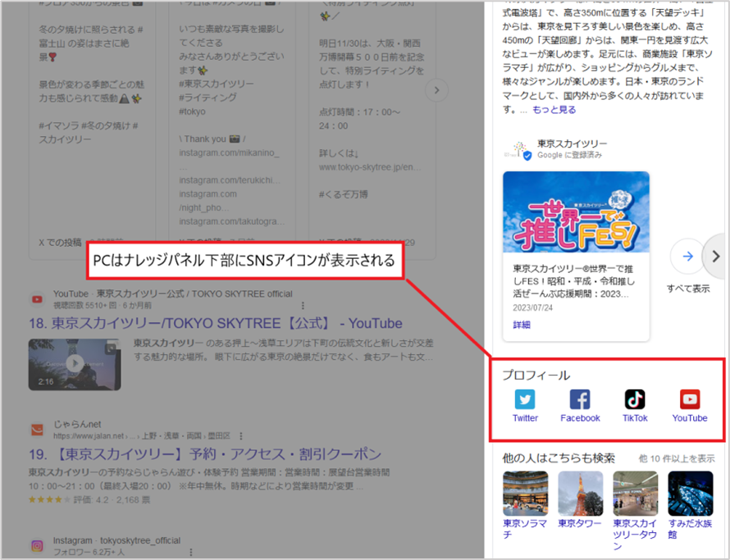The height and width of the screenshot is (560, 730).
Task: Click the じゃらんnet site favicon
Action: (37, 429)
